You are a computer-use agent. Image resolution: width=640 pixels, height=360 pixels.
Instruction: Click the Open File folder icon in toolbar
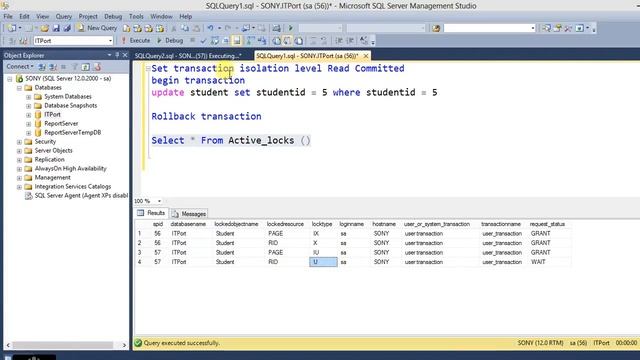click(x=45, y=28)
